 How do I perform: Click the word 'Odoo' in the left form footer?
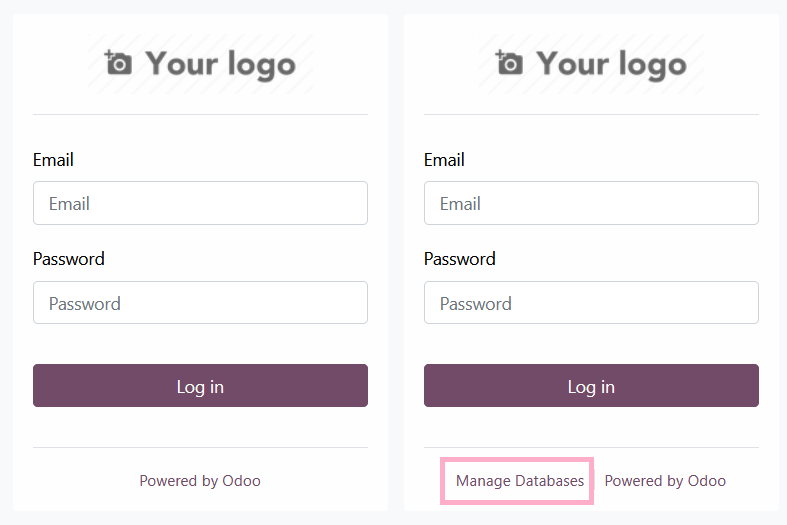coord(242,481)
